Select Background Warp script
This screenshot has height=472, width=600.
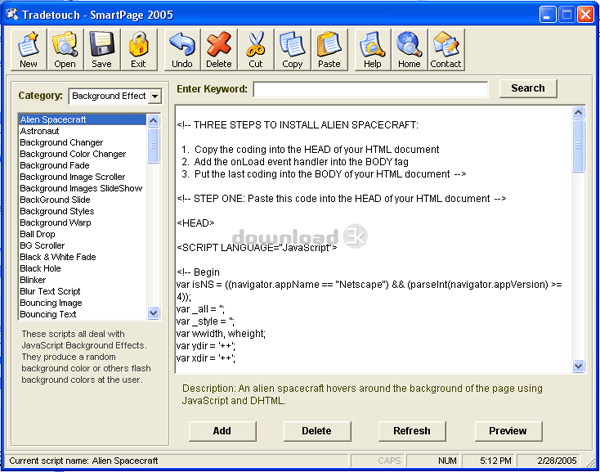(x=82, y=223)
